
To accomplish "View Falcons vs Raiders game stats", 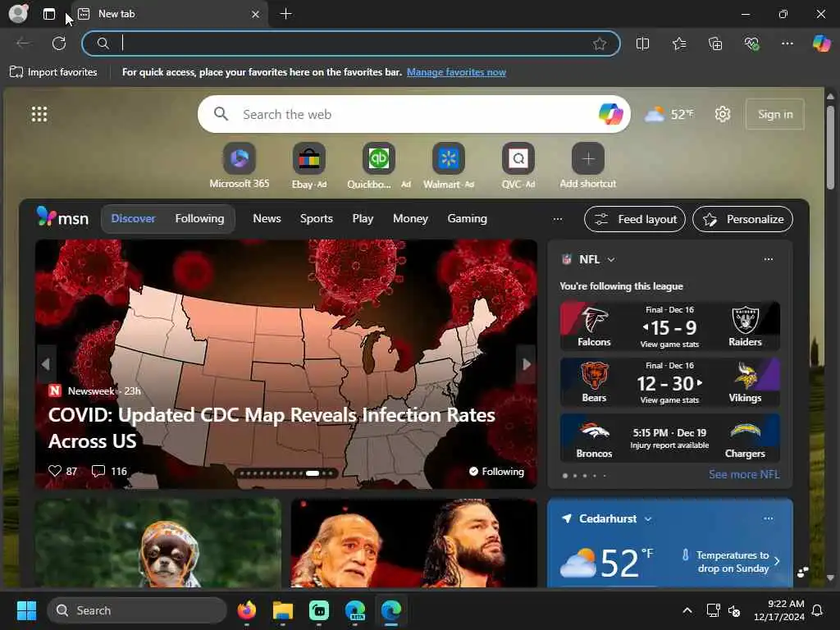I will 669,345.
